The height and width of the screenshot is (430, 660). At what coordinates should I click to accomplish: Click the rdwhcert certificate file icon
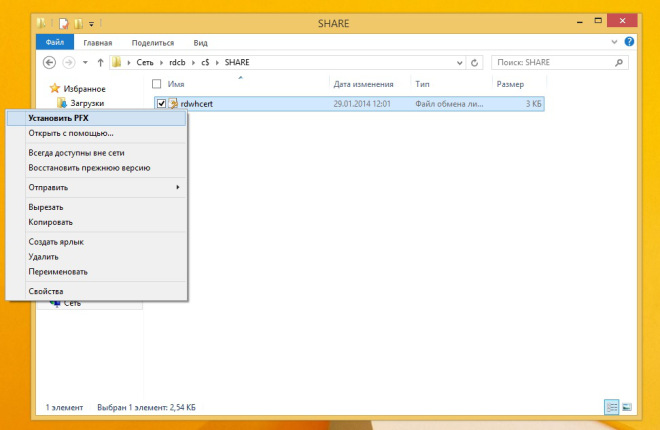[x=173, y=103]
